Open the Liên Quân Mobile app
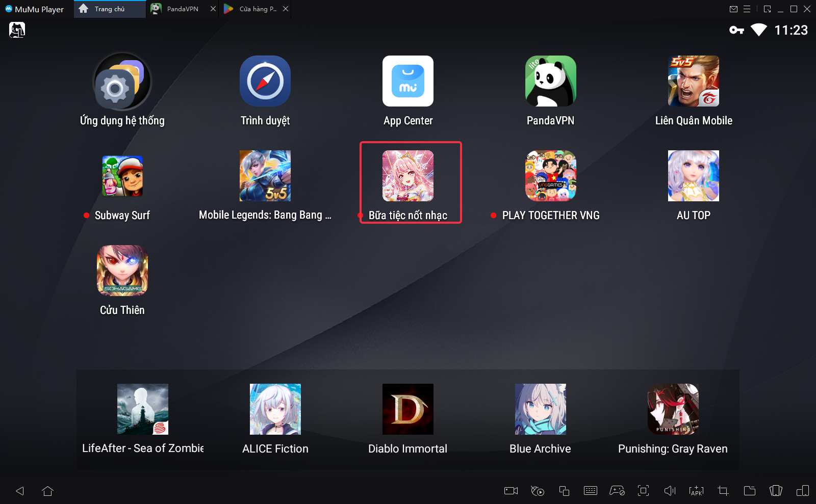Screen dimensions: 816x504 pyautogui.click(x=693, y=82)
